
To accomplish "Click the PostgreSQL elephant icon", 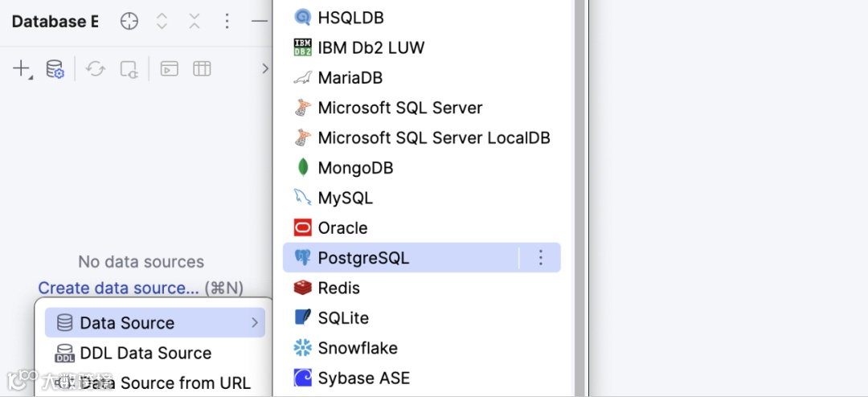I will pyautogui.click(x=303, y=257).
